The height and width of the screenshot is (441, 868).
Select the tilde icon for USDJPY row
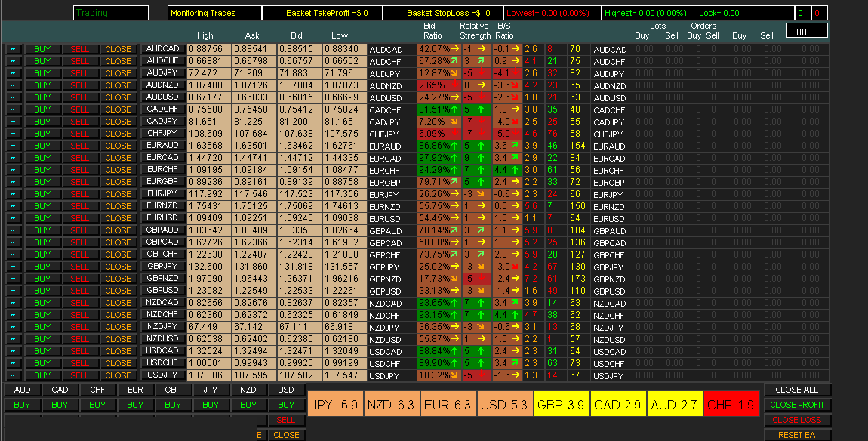click(14, 375)
